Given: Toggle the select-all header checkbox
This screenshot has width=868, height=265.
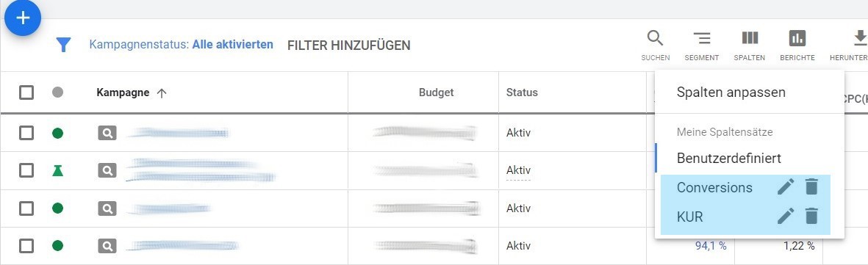Looking at the screenshot, I should [26, 92].
